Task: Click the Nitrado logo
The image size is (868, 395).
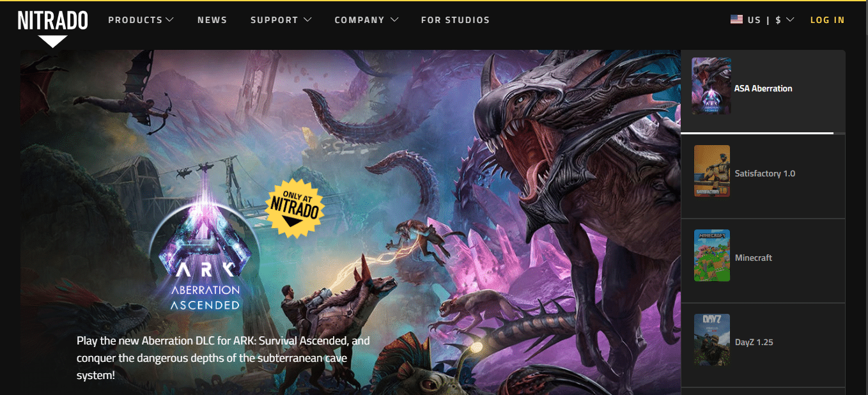Action: [x=52, y=27]
